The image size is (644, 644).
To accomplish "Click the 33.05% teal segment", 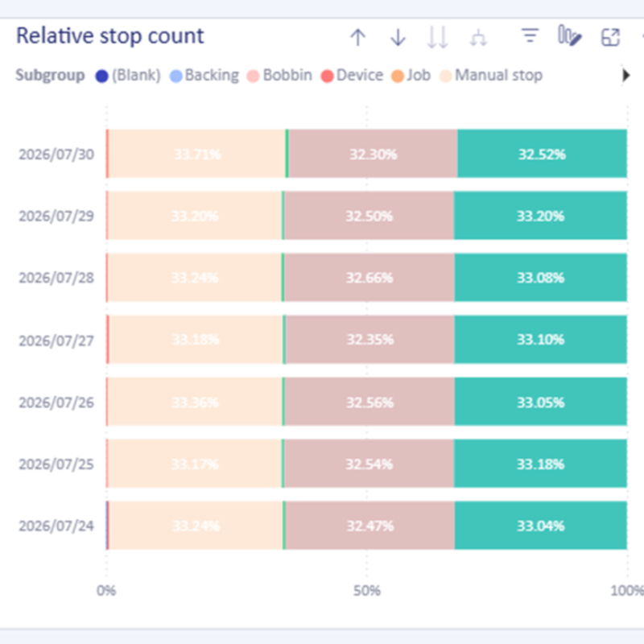I will coord(541,401).
